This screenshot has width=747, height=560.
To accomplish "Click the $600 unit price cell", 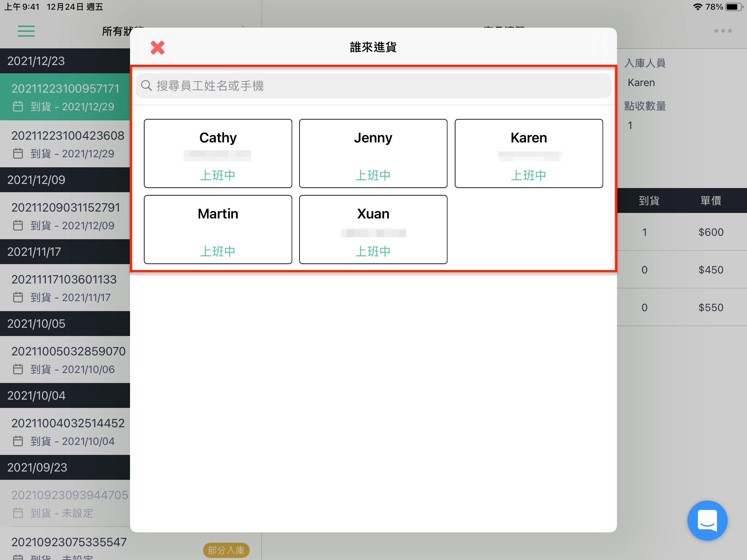I will (x=711, y=232).
